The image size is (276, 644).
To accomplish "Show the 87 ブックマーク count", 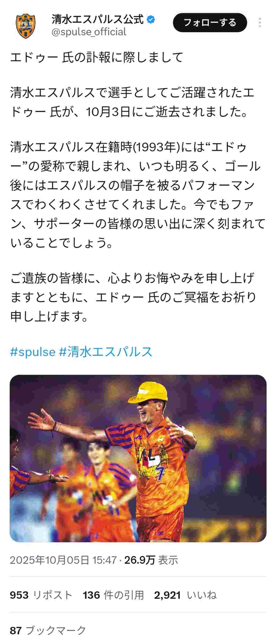I will click(48, 630).
